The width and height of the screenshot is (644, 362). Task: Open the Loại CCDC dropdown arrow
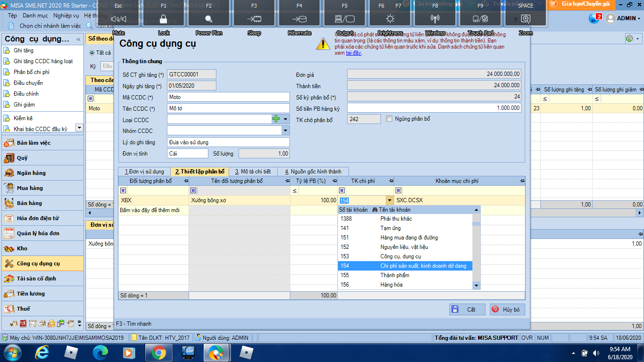click(285, 119)
